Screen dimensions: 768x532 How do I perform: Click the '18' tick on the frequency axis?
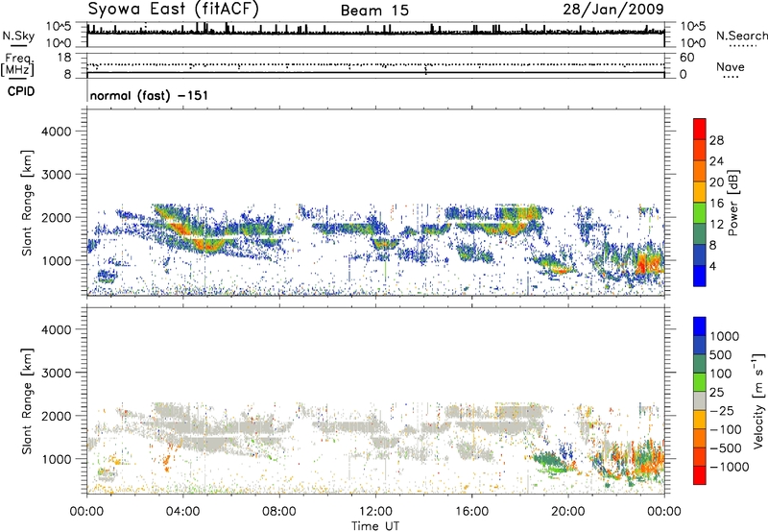coord(64,58)
